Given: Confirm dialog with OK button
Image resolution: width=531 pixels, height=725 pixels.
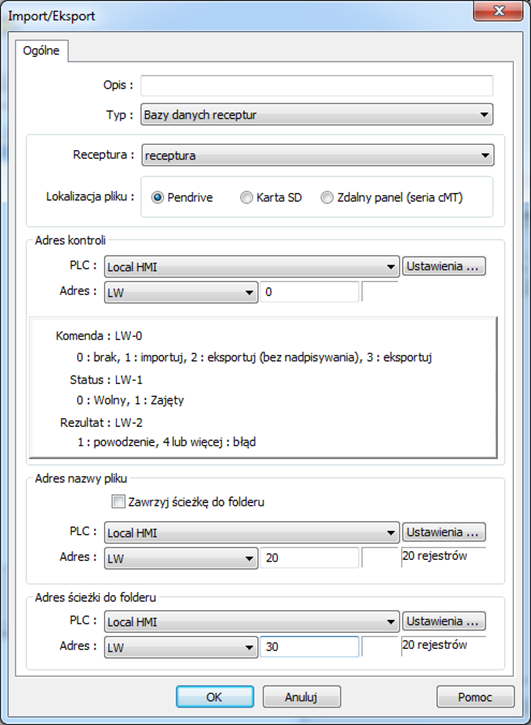Looking at the screenshot, I should pos(215,697).
